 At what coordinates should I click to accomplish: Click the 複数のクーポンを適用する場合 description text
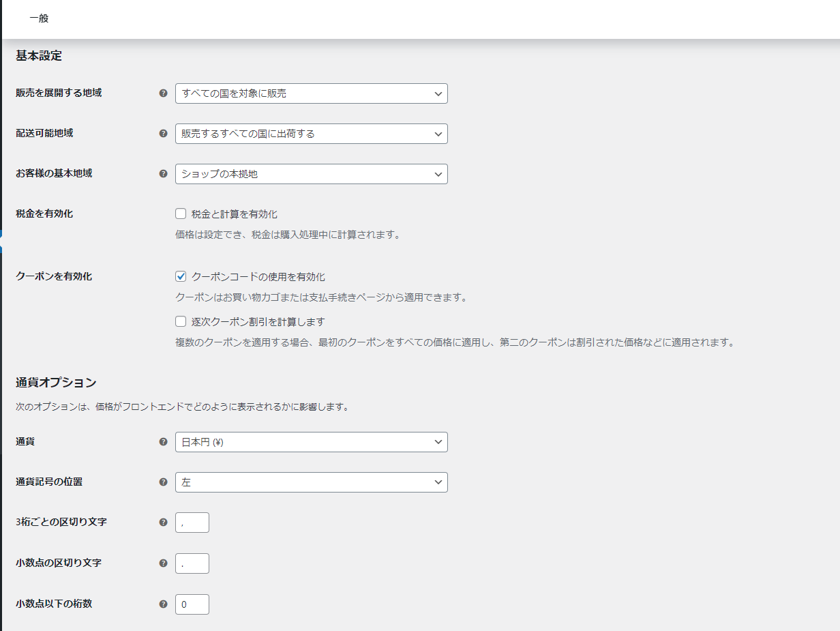tap(456, 342)
